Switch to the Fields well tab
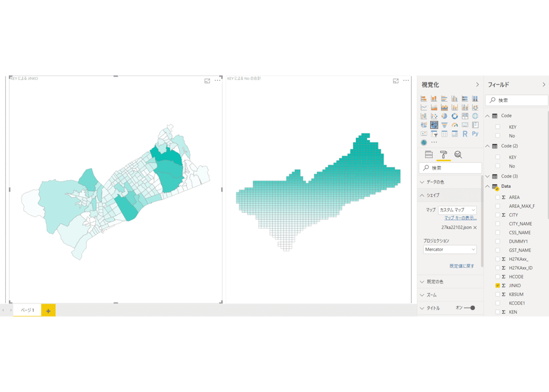 pyautogui.click(x=428, y=154)
